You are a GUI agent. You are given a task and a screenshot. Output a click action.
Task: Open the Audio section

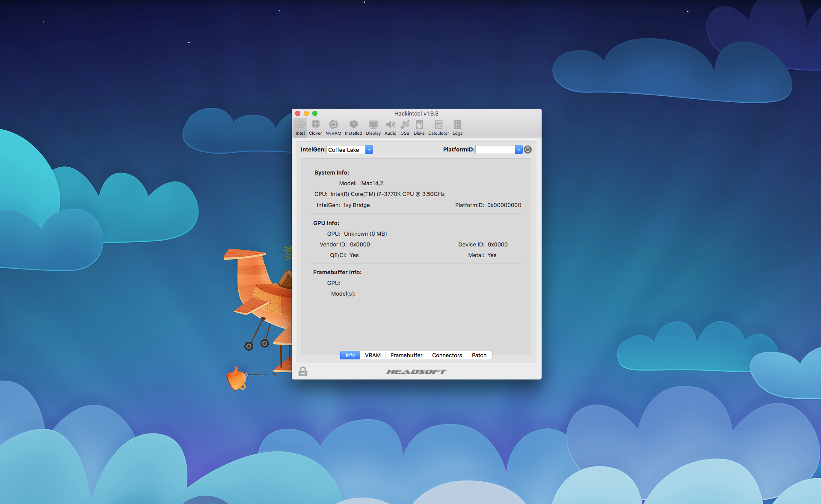[390, 127]
